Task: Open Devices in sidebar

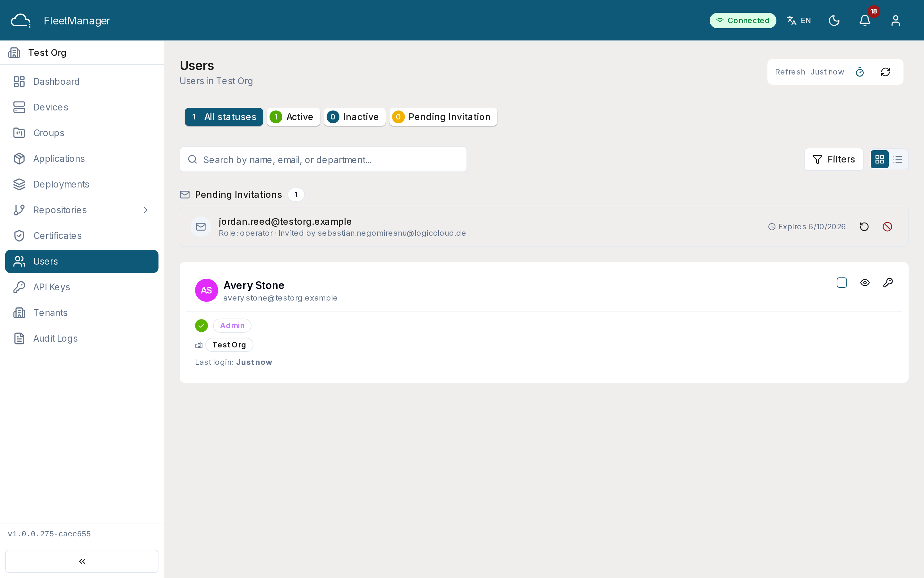Action: click(x=82, y=107)
